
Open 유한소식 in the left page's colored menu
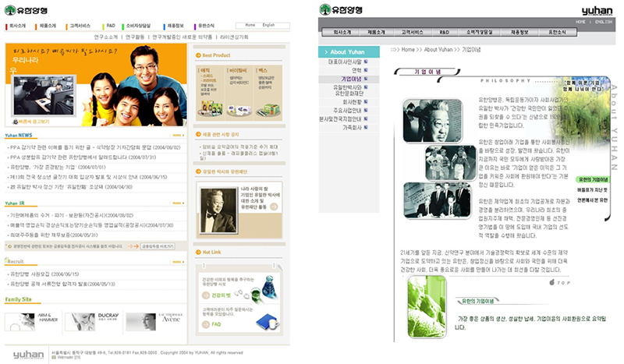(206, 26)
